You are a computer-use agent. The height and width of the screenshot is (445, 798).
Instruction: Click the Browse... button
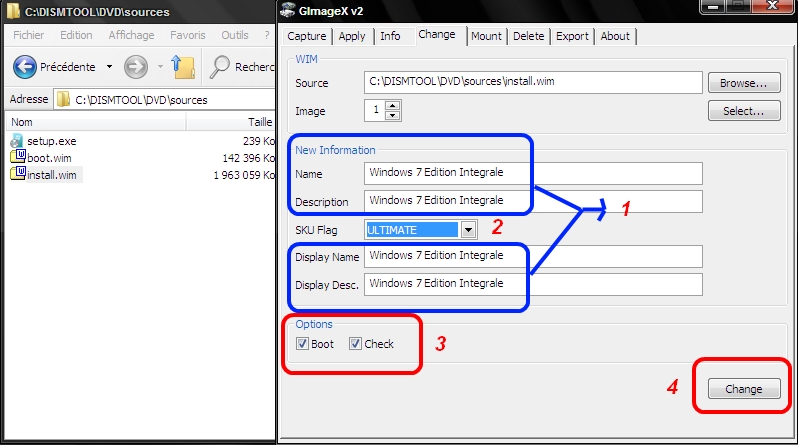pyautogui.click(x=743, y=82)
